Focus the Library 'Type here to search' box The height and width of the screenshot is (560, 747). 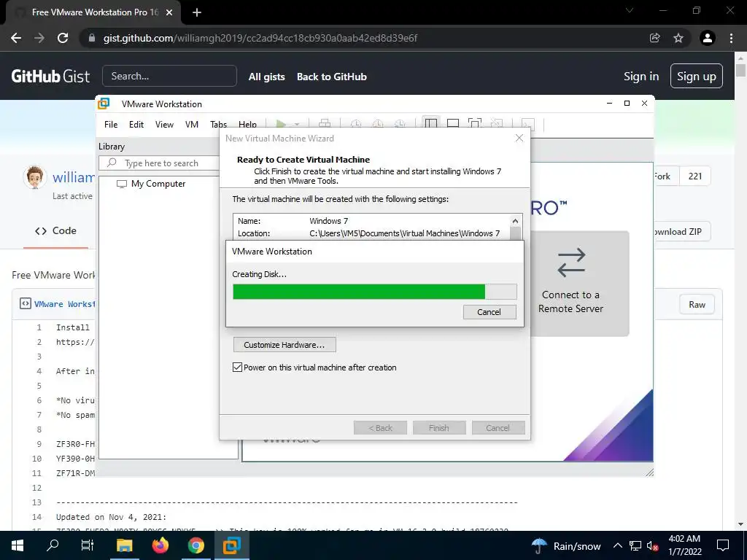click(160, 163)
